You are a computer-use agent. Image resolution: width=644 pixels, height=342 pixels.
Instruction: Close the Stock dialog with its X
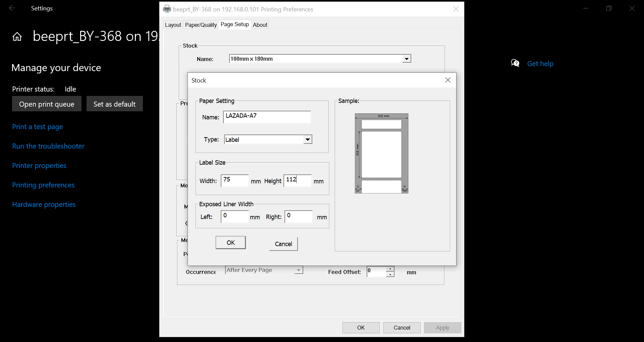448,80
